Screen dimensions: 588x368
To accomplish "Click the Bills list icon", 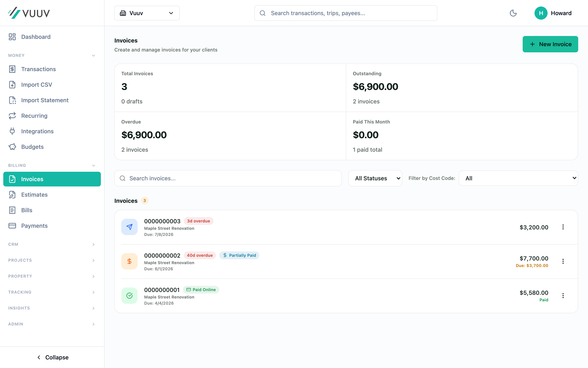I will click(12, 210).
